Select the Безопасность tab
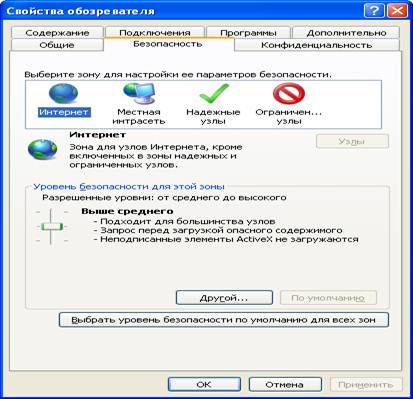The height and width of the screenshot is (399, 413). coord(168,44)
